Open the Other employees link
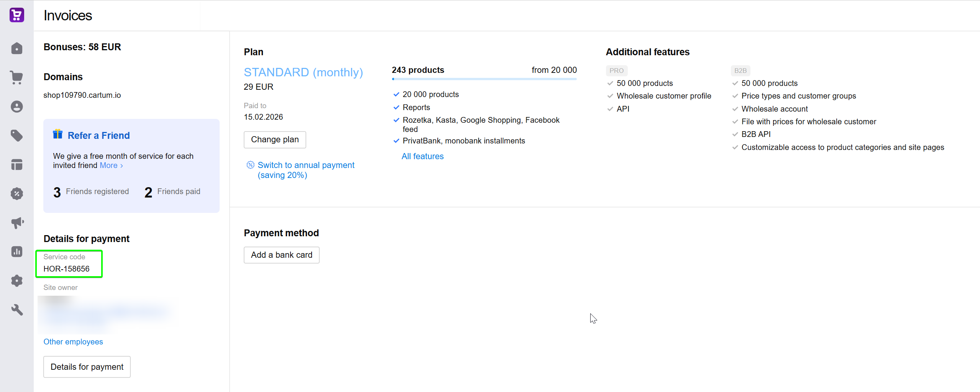This screenshot has width=980, height=392. [x=73, y=342]
